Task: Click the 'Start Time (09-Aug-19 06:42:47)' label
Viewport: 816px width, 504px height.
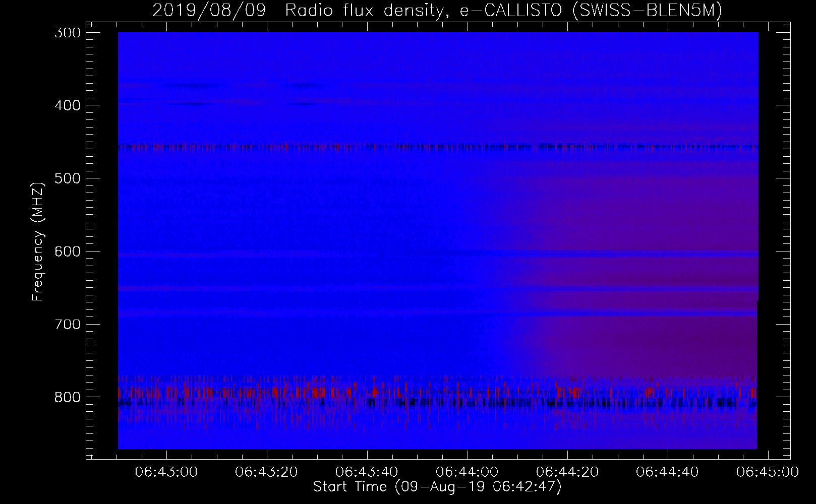Action: click(437, 487)
